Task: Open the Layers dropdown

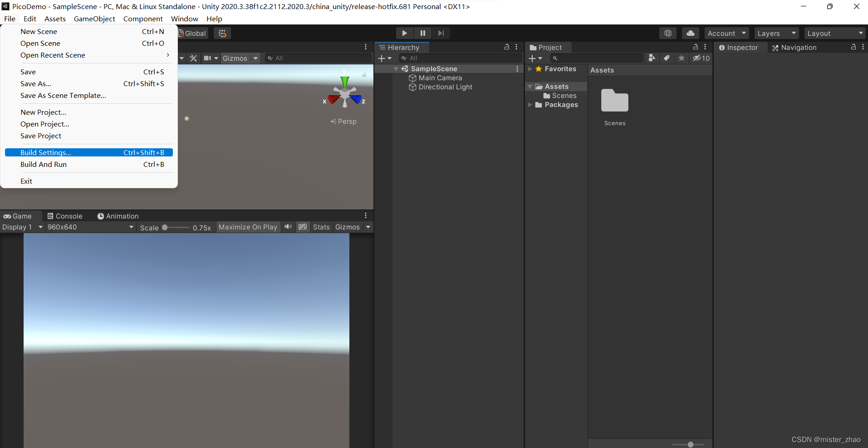Action: pos(776,33)
